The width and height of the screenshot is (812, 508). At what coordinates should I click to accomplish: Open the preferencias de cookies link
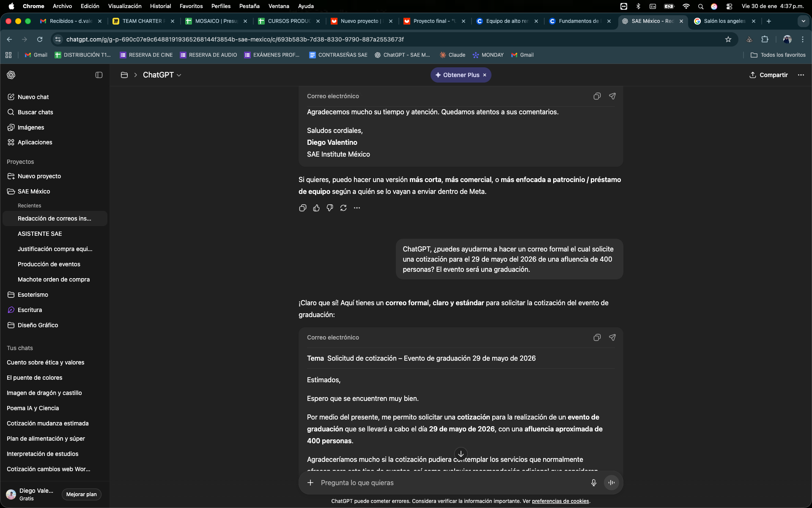click(560, 501)
